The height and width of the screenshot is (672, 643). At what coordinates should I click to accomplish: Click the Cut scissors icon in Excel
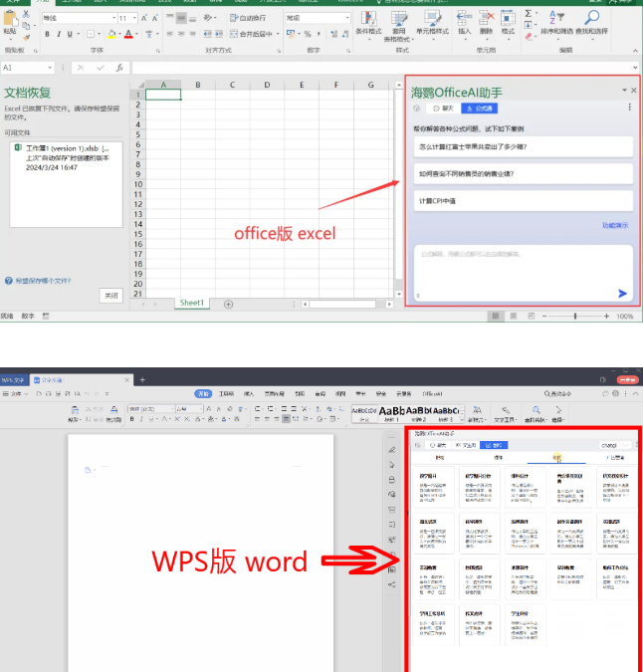pos(26,14)
